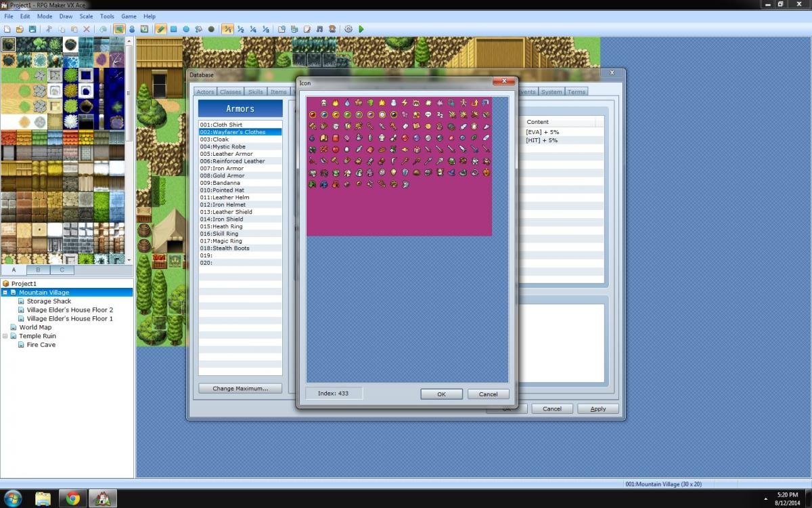The width and height of the screenshot is (812, 508).
Task: Collapse the Mountain Village map tree
Action: [x=5, y=293]
